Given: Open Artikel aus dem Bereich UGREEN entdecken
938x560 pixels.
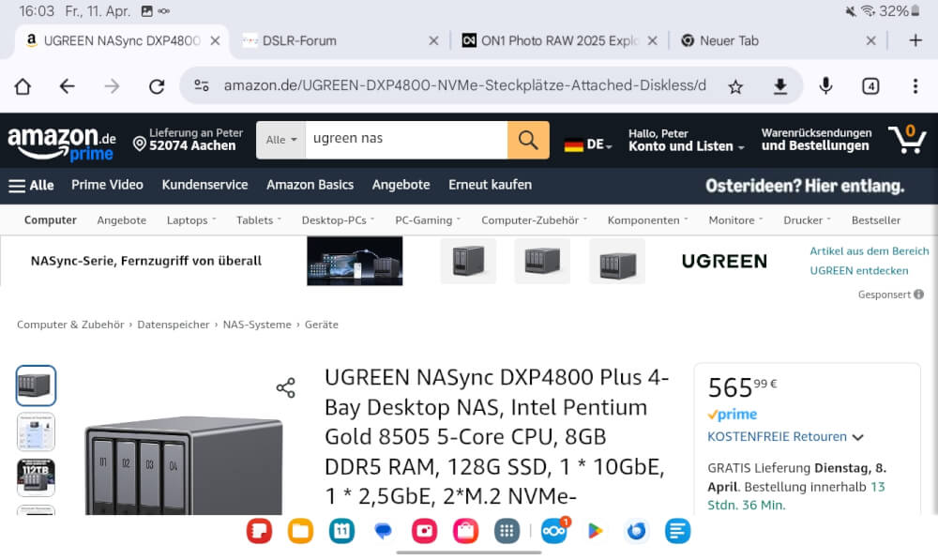Looking at the screenshot, I should pos(870,261).
